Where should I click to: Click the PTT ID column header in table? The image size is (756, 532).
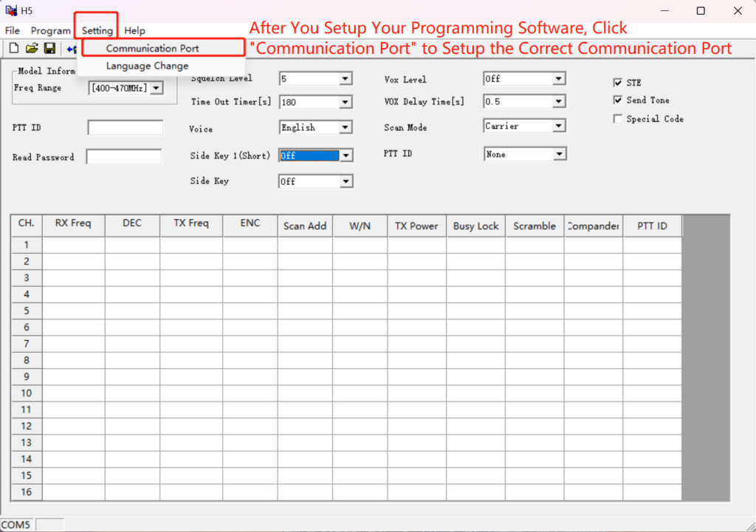(652, 226)
